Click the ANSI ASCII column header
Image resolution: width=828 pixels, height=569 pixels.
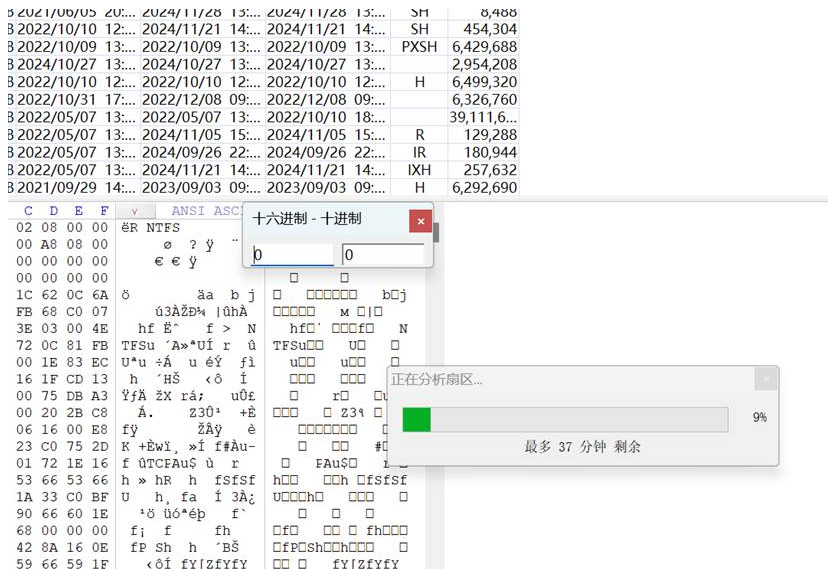tap(207, 211)
